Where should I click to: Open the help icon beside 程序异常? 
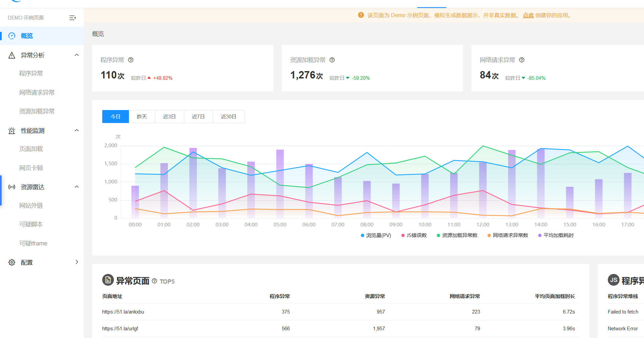click(x=131, y=60)
